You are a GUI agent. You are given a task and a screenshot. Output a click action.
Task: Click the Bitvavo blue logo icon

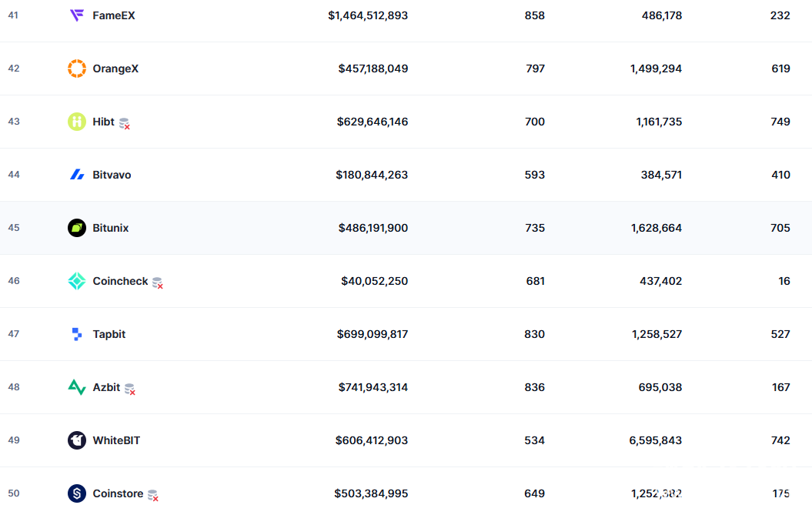click(x=77, y=175)
